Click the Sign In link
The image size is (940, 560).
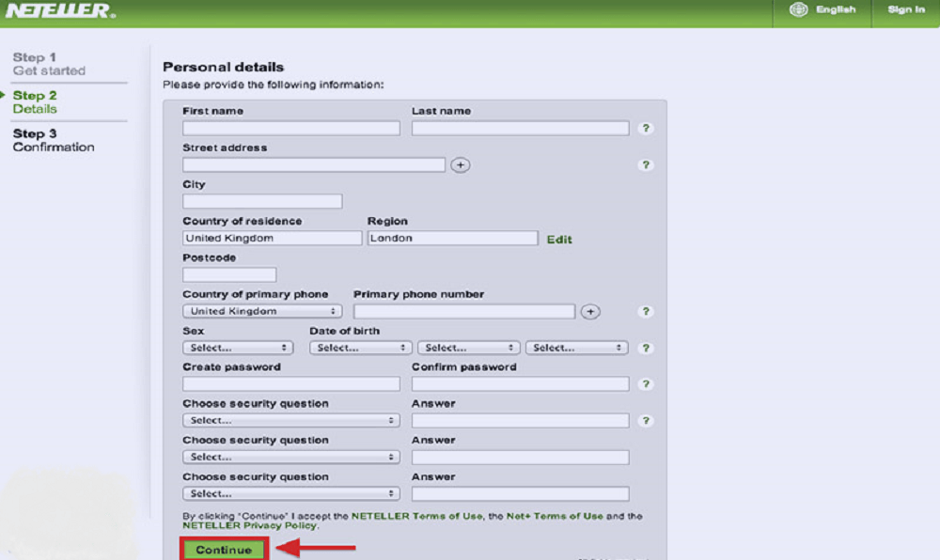click(x=905, y=10)
